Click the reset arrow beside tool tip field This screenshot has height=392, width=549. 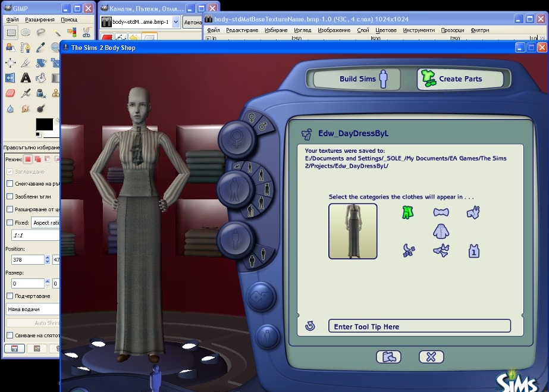(x=310, y=326)
